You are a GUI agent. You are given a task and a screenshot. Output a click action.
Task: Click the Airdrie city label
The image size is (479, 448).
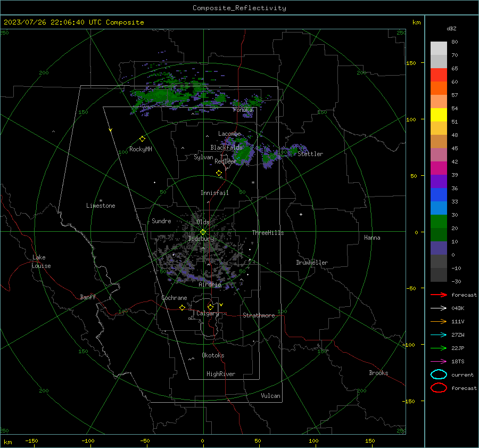210,284
